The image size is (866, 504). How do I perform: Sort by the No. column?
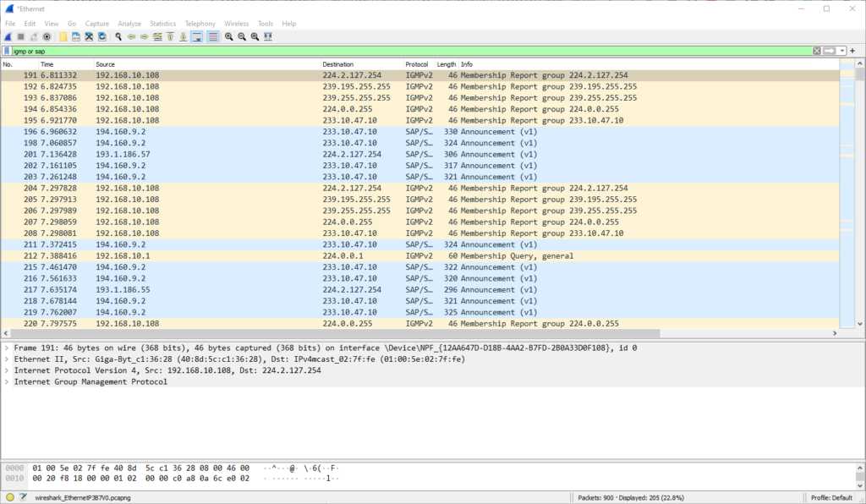click(19, 64)
